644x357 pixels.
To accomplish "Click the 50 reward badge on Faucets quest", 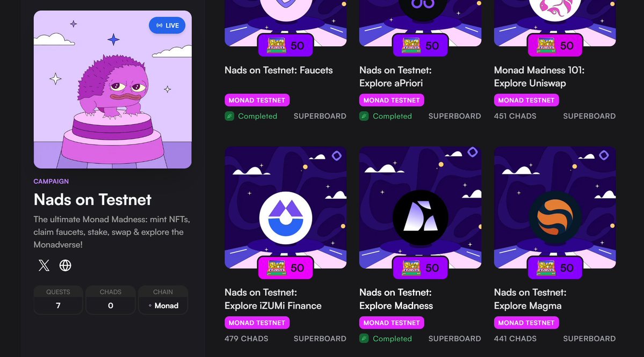I will [285, 45].
